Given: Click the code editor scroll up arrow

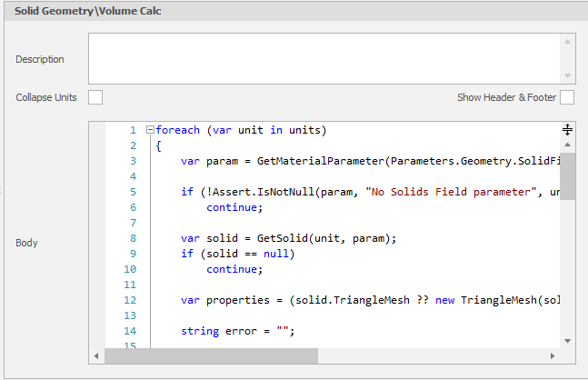Looking at the screenshot, I should point(567,145).
